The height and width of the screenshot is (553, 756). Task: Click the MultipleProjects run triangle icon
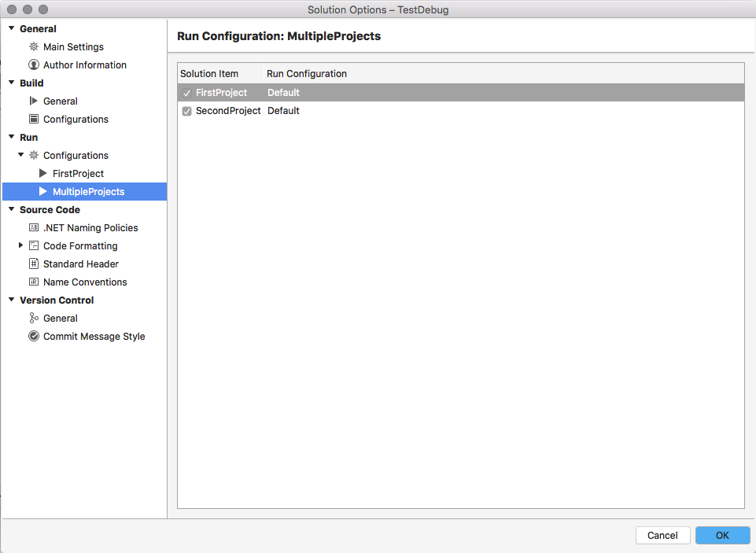(43, 191)
